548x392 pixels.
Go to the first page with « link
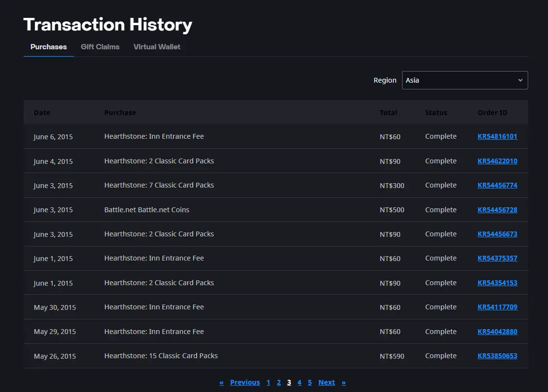tap(221, 382)
